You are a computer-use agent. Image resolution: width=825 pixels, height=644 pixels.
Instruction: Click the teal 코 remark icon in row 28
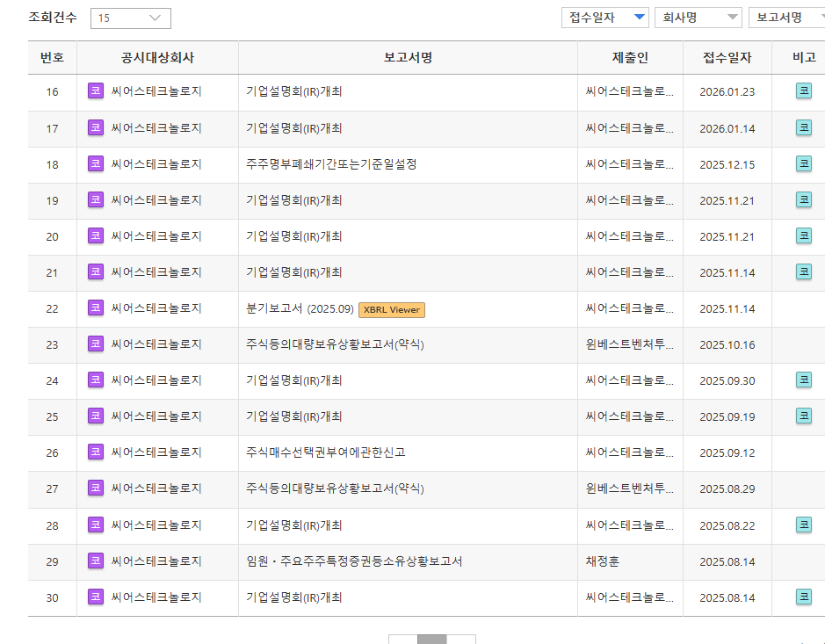[803, 525]
